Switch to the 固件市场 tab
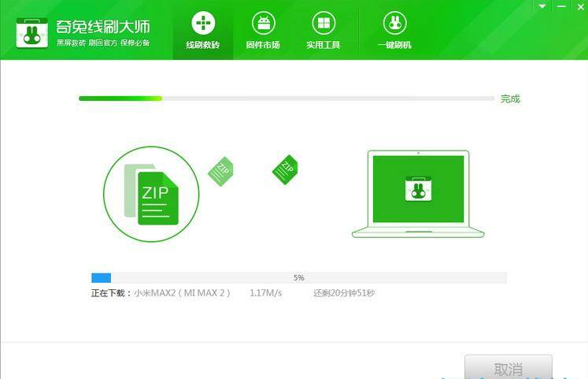588x379 pixels. [263, 30]
